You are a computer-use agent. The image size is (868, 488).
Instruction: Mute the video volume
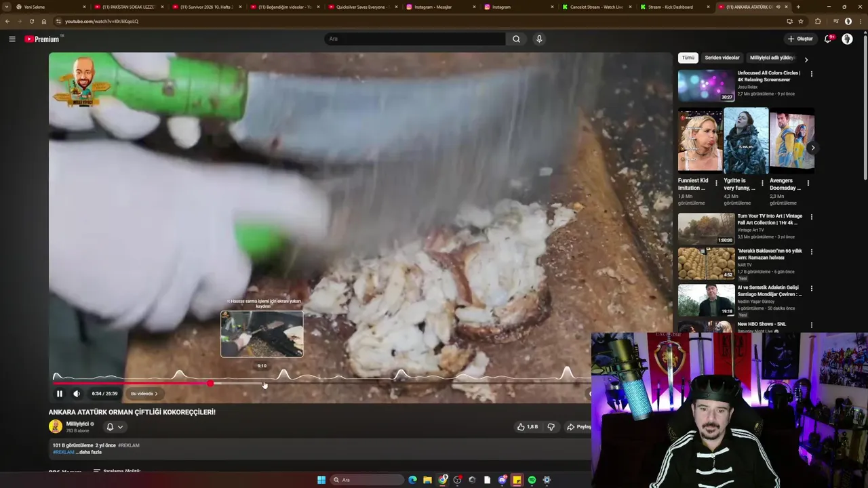click(77, 394)
